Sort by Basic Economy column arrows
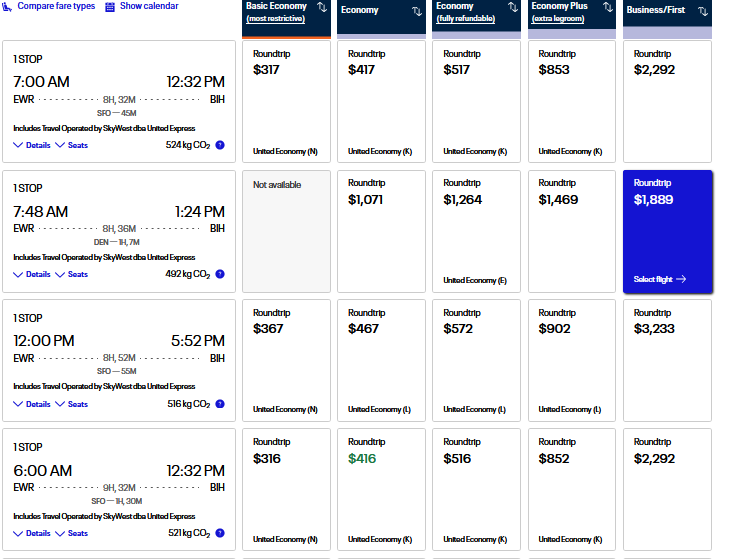The width and height of the screenshot is (736, 559). click(321, 7)
